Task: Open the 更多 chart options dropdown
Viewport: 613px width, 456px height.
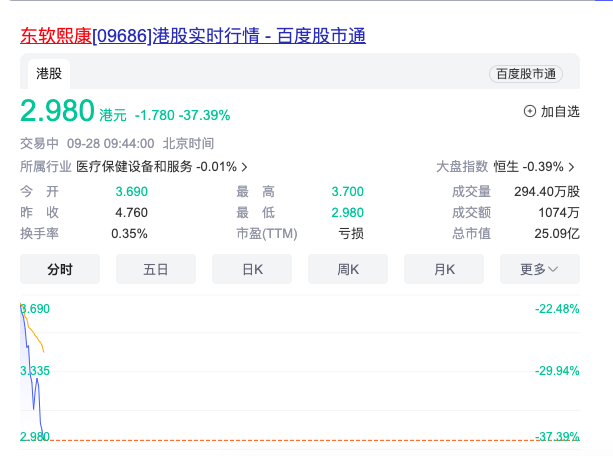Action: click(x=540, y=269)
